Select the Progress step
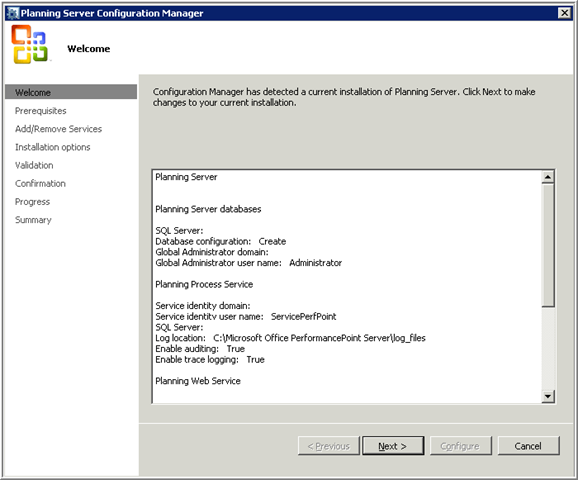This screenshot has width=578, height=480. pos(32,202)
